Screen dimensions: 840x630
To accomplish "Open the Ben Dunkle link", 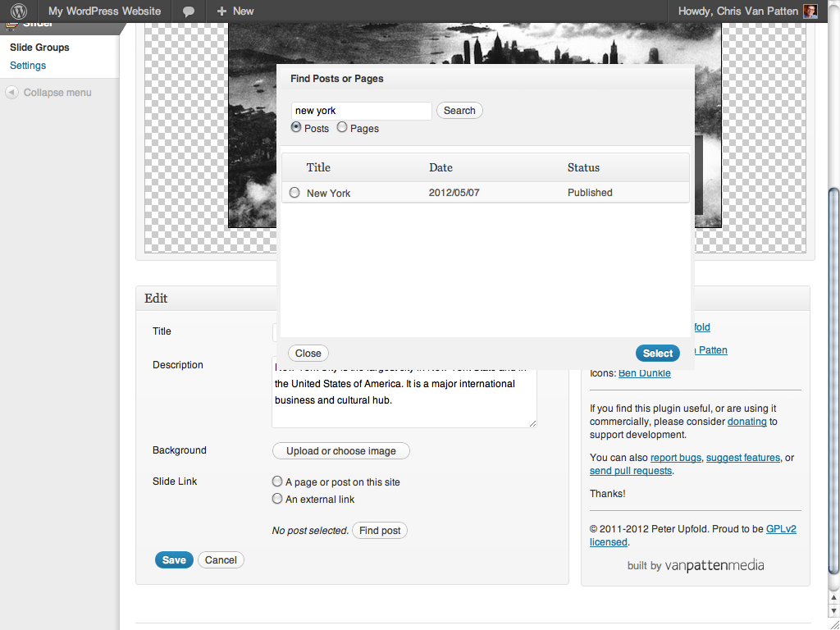I will point(645,373).
